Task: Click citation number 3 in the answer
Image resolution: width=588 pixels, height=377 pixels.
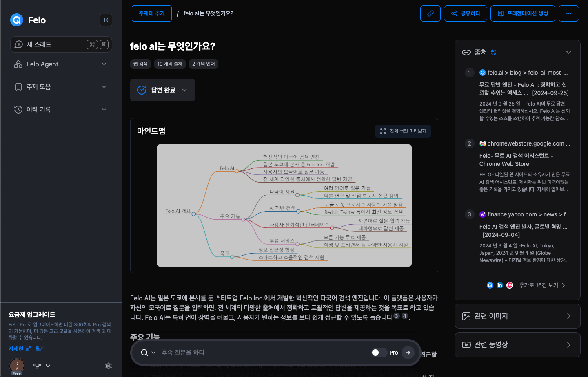Action: [x=397, y=316]
